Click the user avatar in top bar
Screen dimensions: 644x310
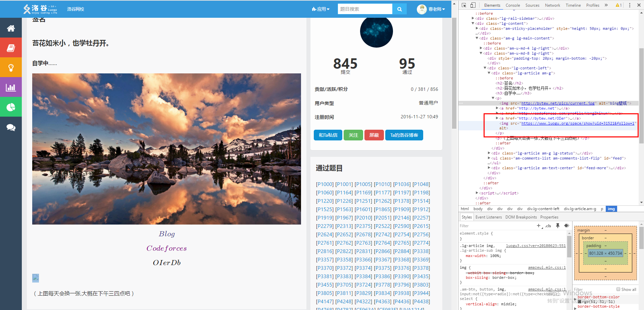[x=422, y=9]
